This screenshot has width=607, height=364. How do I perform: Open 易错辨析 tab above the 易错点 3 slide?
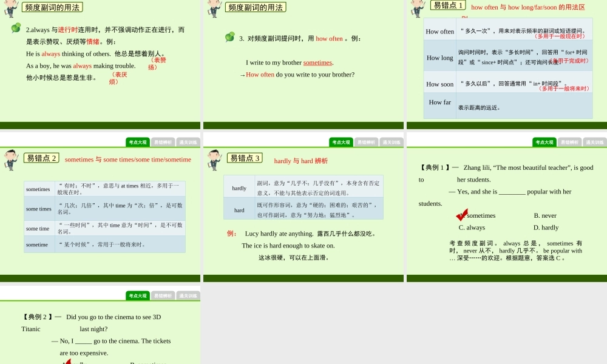point(366,143)
